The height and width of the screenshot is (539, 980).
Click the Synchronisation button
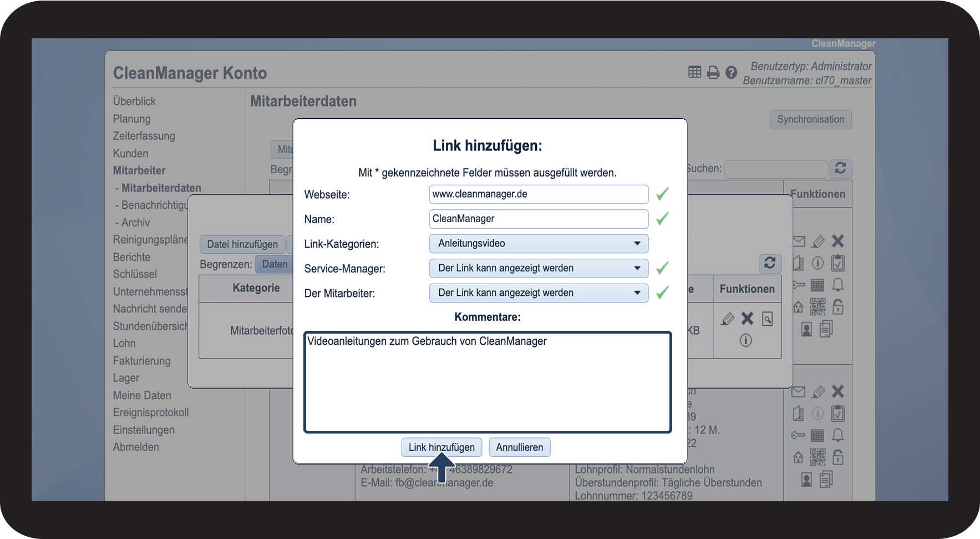[810, 119]
